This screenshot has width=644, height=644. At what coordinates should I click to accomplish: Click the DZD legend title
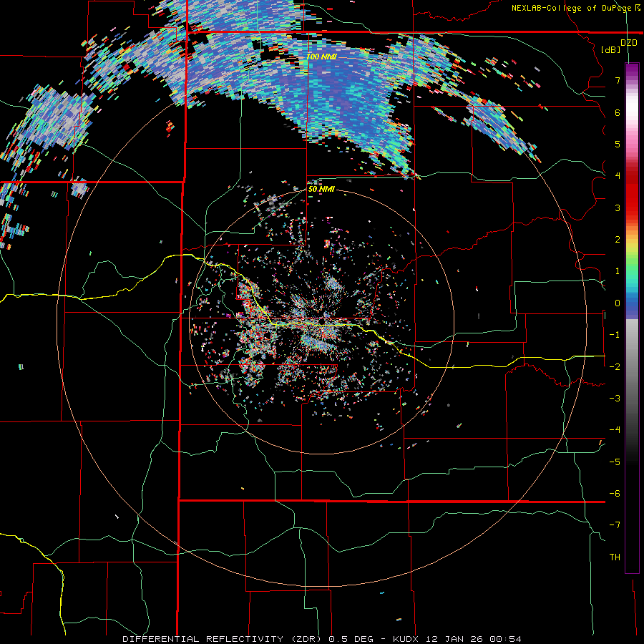tap(629, 42)
